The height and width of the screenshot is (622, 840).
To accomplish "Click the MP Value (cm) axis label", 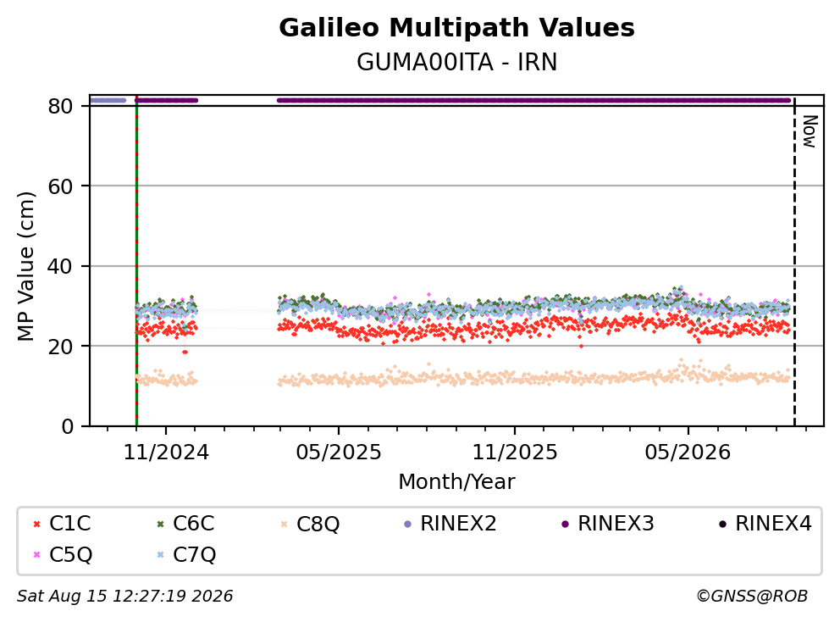I will point(25,266).
